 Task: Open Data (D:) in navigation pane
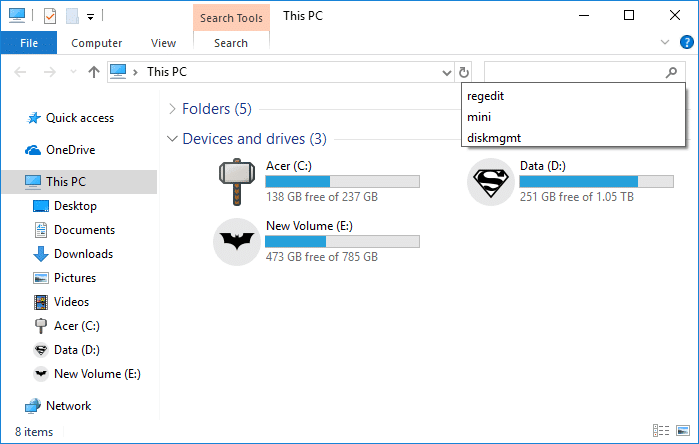[x=77, y=350]
